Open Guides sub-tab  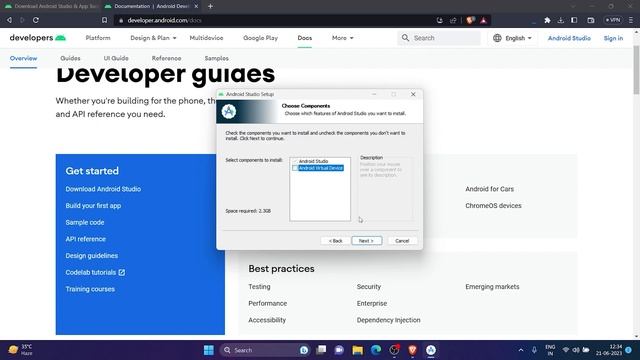(x=70, y=58)
